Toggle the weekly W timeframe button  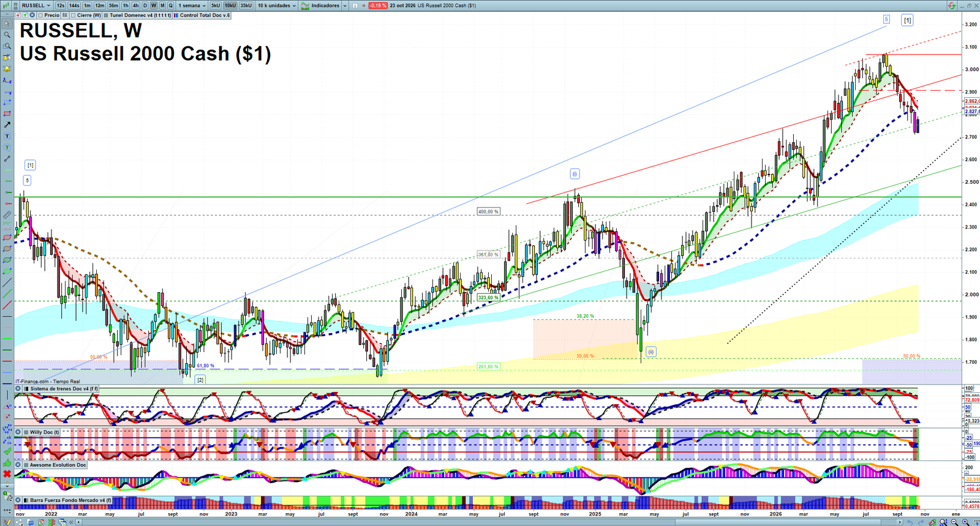(x=153, y=6)
